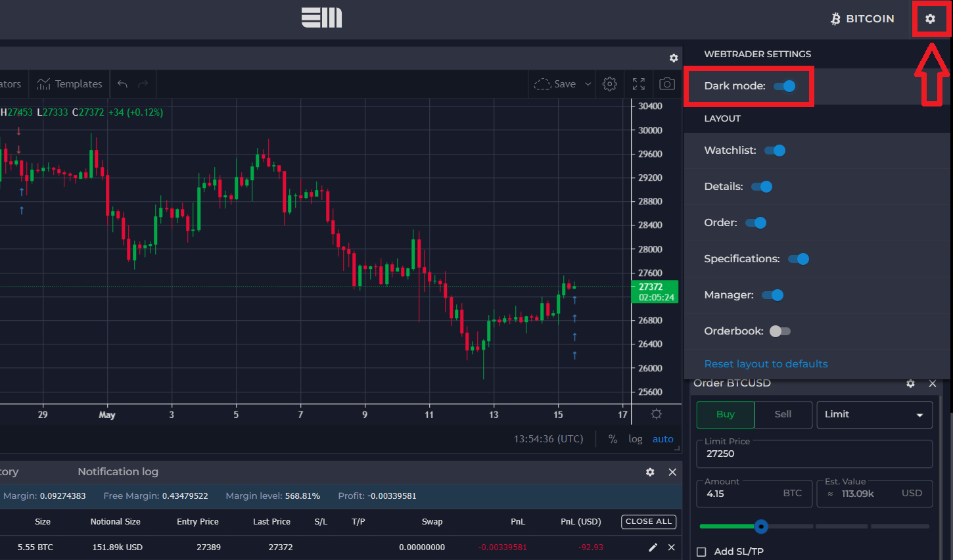
Task: Sort positions by PnL (USD) column
Action: (581, 522)
